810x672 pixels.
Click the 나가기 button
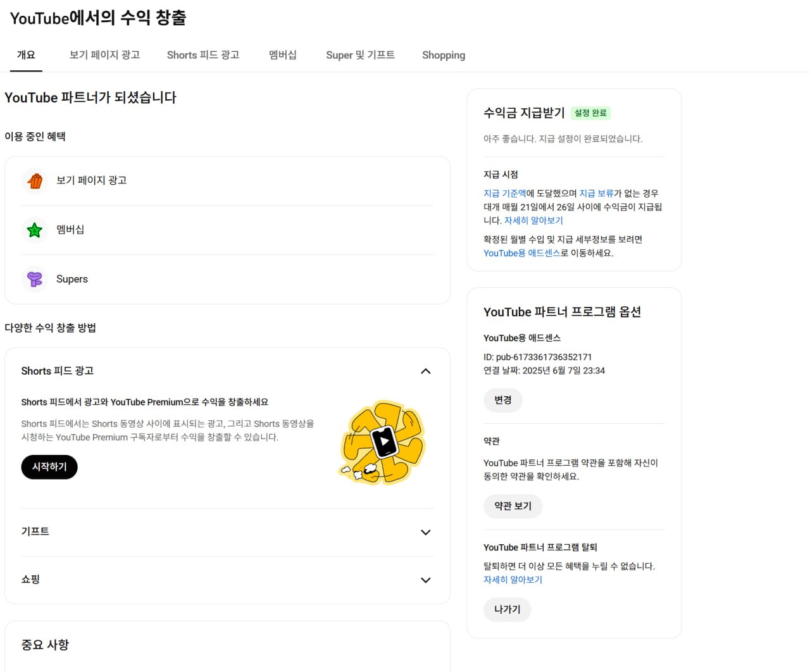point(507,609)
